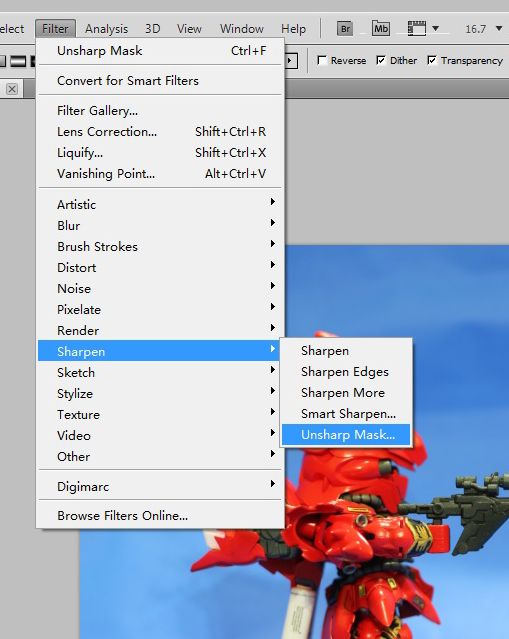Image resolution: width=509 pixels, height=639 pixels.
Task: Uncheck the Transparency checkbox
Action: point(432,60)
